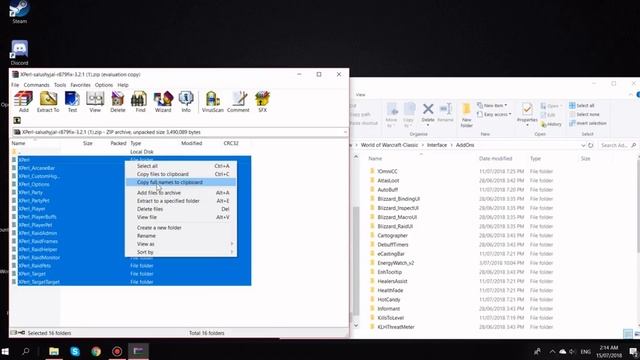Open File Explorer from the taskbar
640x360 pixels.
[x=54, y=351]
